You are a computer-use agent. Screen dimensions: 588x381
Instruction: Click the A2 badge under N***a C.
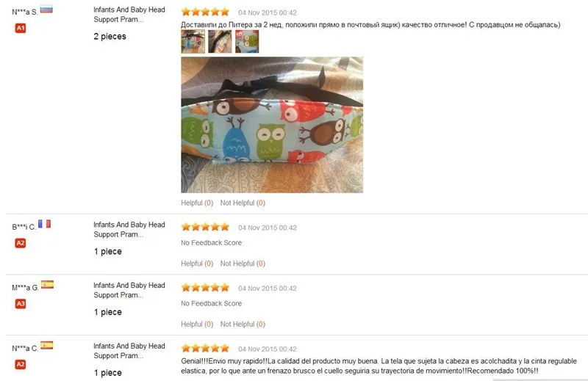click(21, 365)
